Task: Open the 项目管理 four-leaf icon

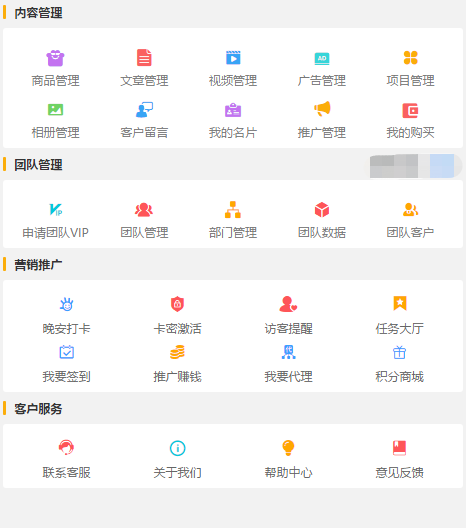Action: (x=410, y=58)
